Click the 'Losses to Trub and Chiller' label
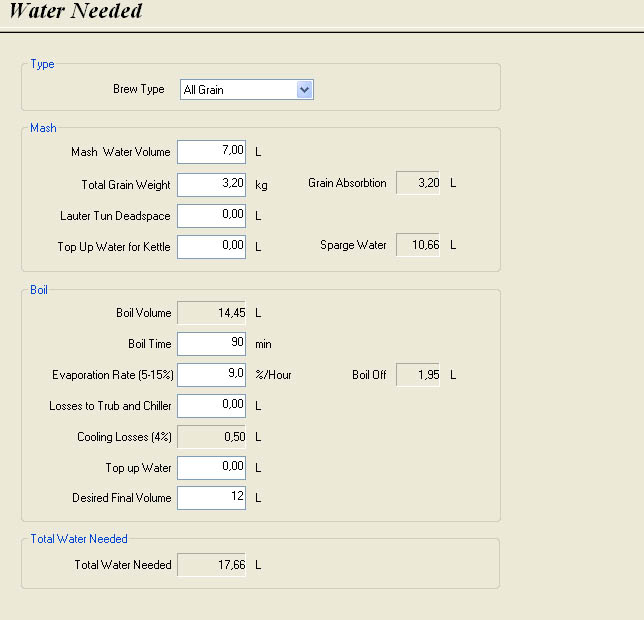Screen dimensions: 644x620 (x=110, y=406)
